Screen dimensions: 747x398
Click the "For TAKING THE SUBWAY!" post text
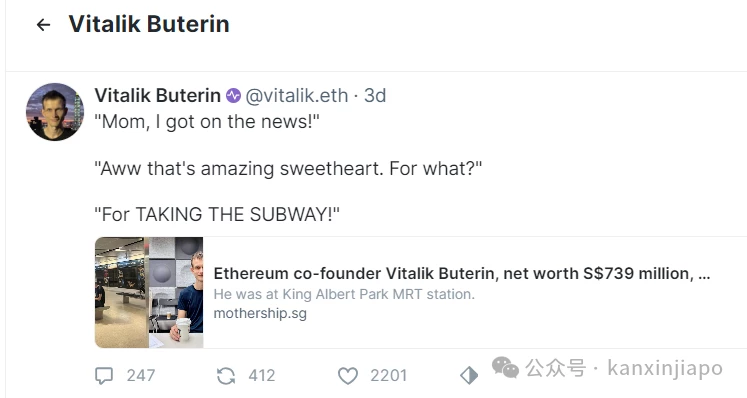[217, 214]
